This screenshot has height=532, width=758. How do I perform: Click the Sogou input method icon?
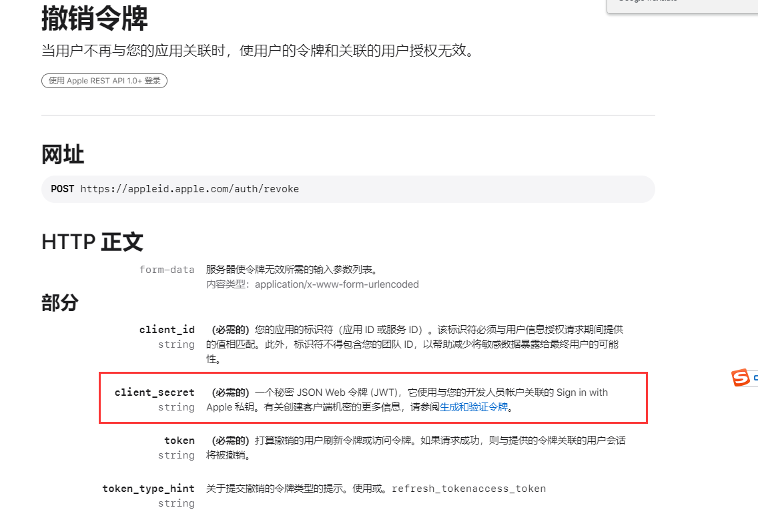point(741,378)
